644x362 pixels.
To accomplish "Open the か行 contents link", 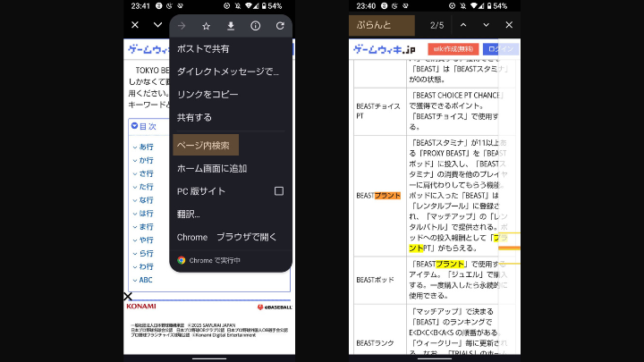I will tap(146, 160).
